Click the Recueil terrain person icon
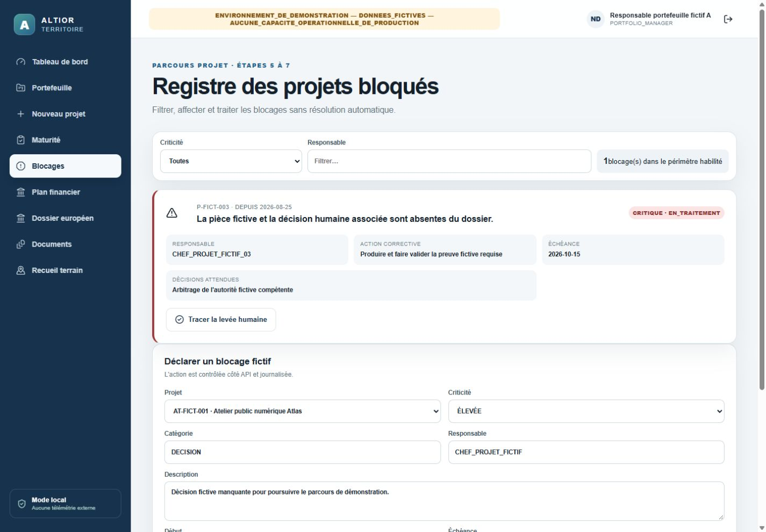Image resolution: width=766 pixels, height=532 pixels. 21,270
